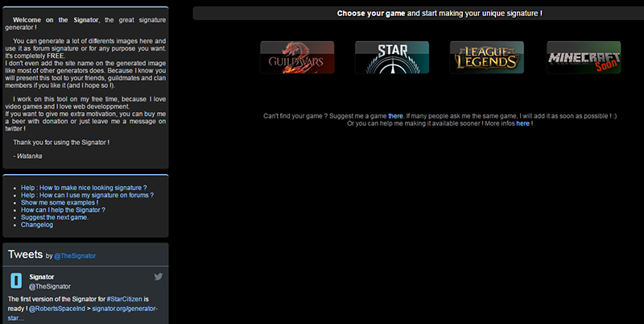Choose the Guild Wars 2 game banner
Image resolution: width=644 pixels, height=324 pixels.
297,57
